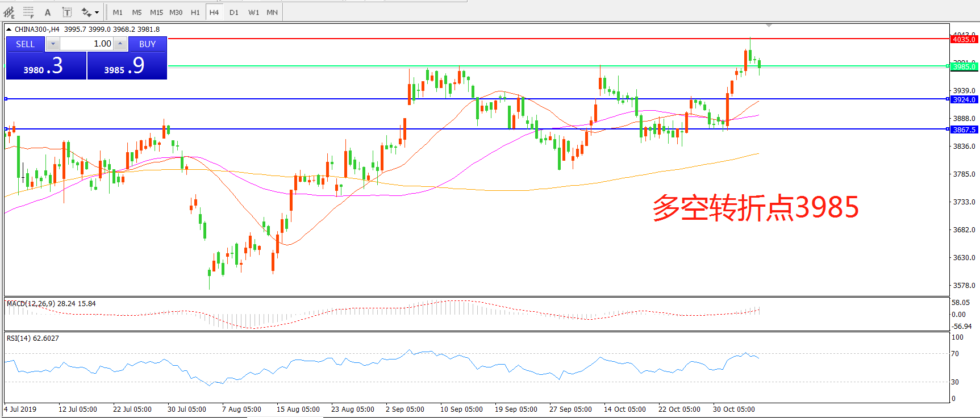Click the red 4035.0 price level label
This screenshot has height=418, width=980.
(x=964, y=39)
